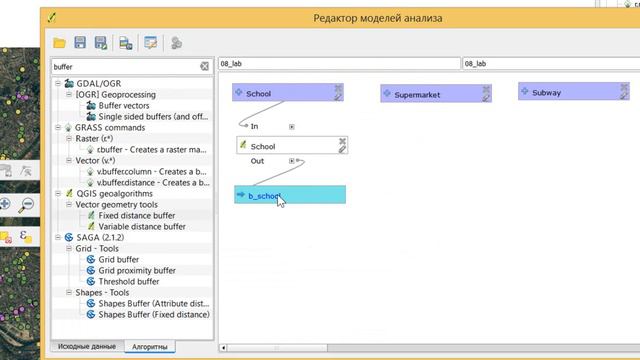
Task: Select v.buffer.column algorithm
Action: pos(151,171)
